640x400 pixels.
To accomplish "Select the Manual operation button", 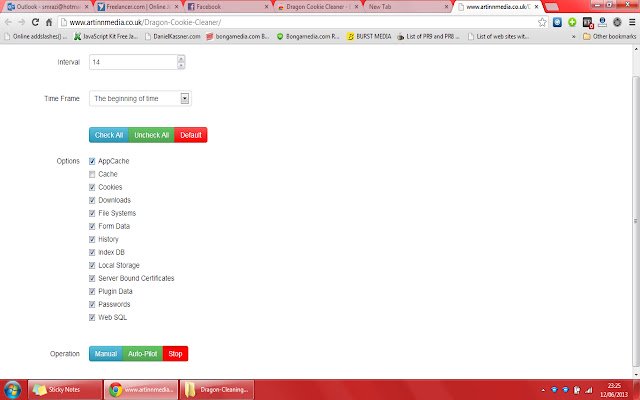I will [106, 354].
